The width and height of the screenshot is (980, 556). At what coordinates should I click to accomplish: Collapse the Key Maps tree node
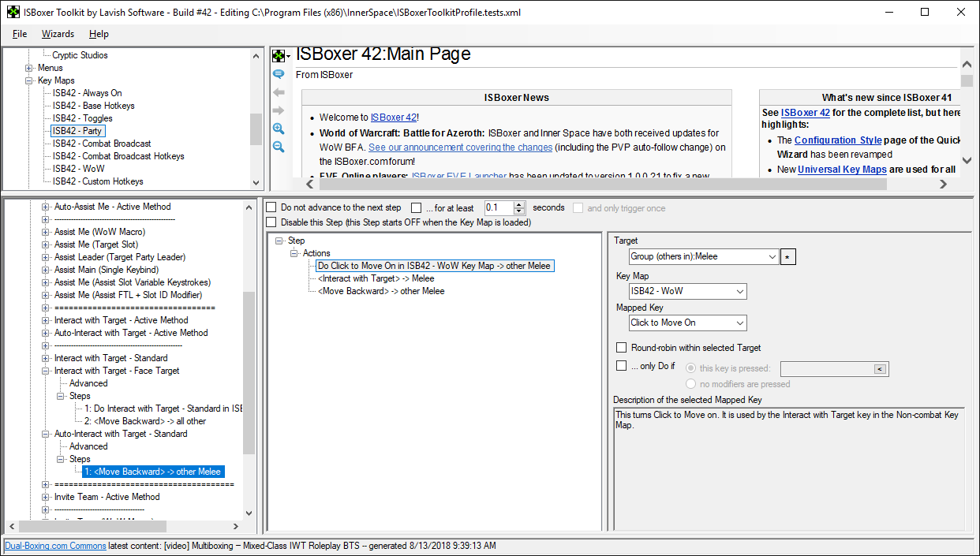click(29, 80)
